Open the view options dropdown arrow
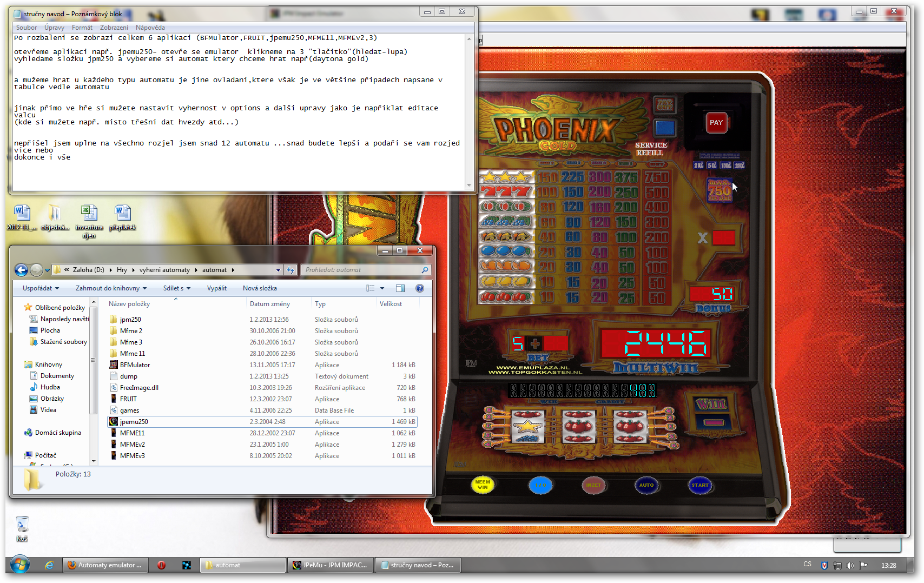 coord(382,288)
